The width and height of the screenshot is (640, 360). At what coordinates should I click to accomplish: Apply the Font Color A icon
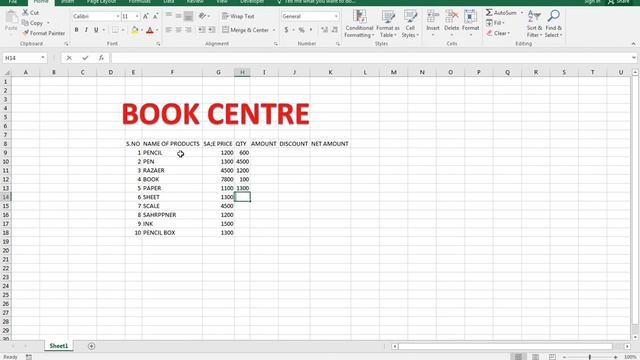pos(150,30)
